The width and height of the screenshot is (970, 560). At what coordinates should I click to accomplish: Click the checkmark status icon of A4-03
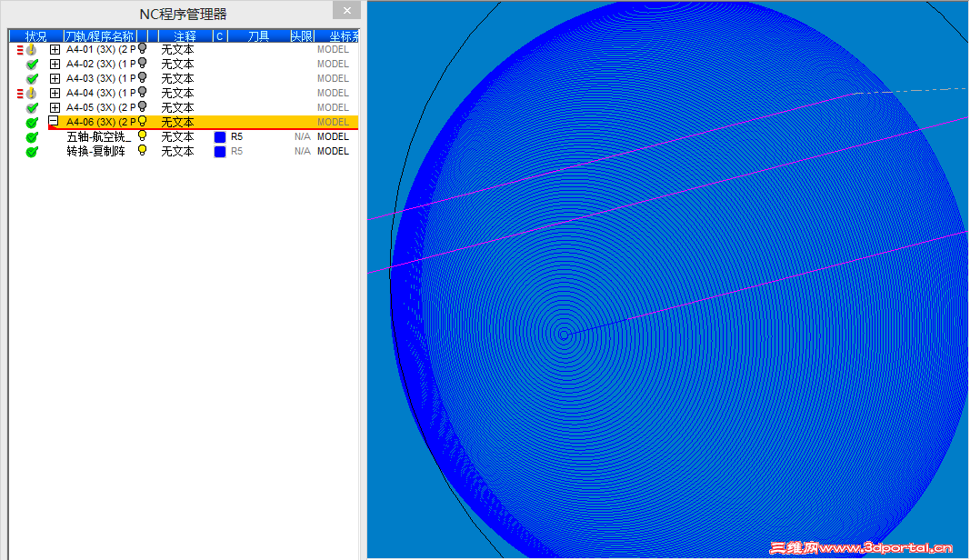coord(32,78)
